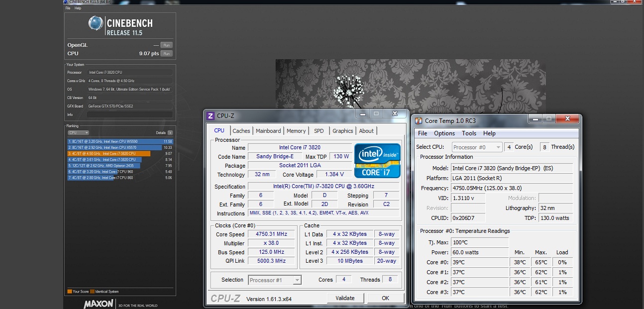Click the CPU-Z title bar Z icon

[211, 115]
